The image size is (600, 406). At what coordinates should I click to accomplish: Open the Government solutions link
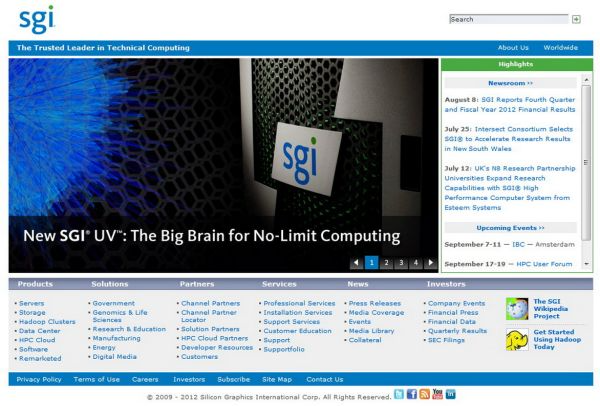(x=114, y=303)
